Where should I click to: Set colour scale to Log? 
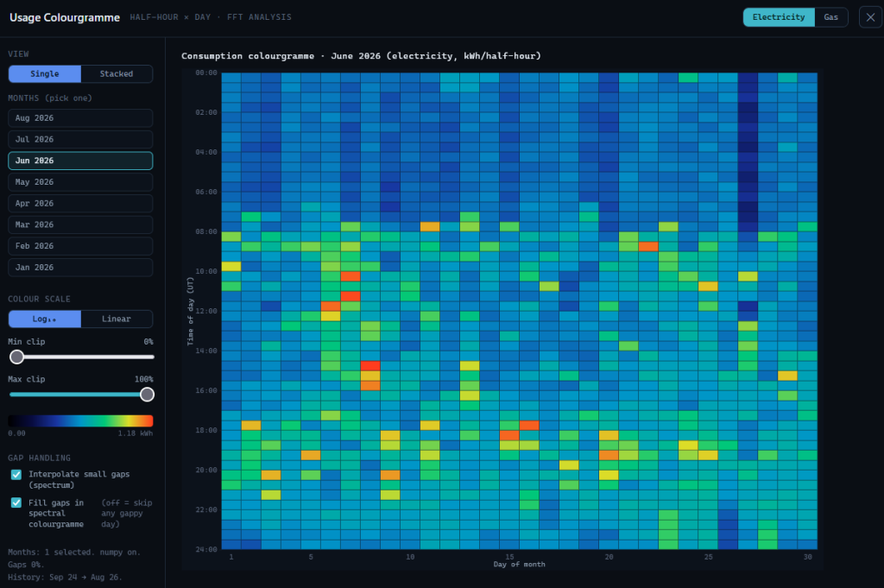45,319
